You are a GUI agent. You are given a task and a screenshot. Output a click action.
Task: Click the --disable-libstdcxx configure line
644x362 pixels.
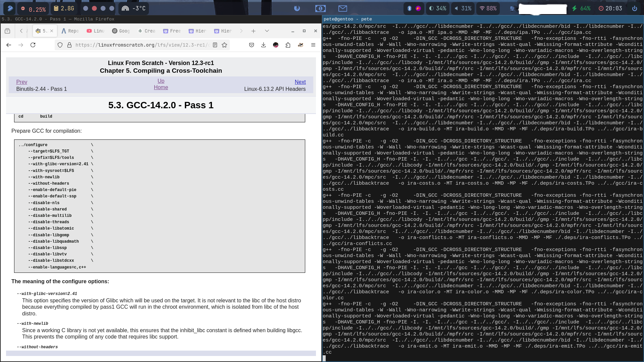(51, 260)
